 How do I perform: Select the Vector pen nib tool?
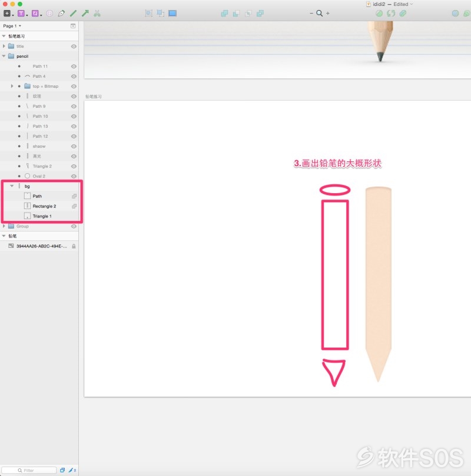click(x=61, y=14)
